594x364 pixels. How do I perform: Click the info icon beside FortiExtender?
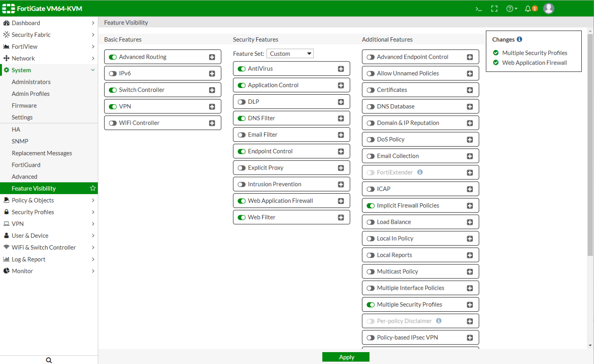pyautogui.click(x=420, y=172)
